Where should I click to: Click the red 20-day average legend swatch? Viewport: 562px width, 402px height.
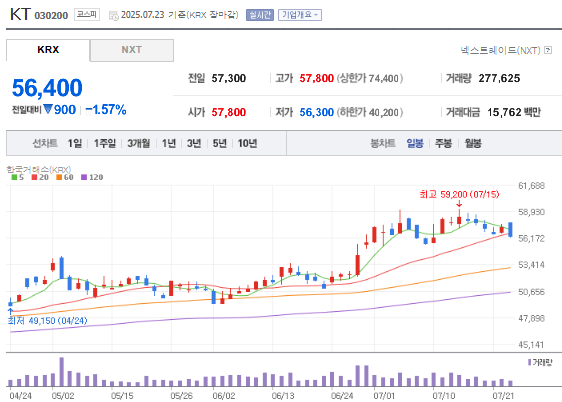coord(34,177)
